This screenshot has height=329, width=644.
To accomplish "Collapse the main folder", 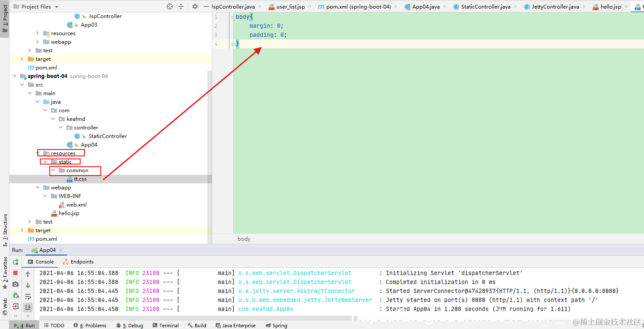I will coord(30,93).
